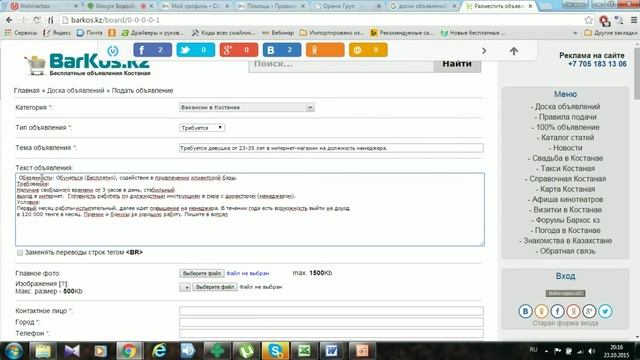640x360 pixels.
Task: Click the login button under Вход
Action: click(x=565, y=293)
